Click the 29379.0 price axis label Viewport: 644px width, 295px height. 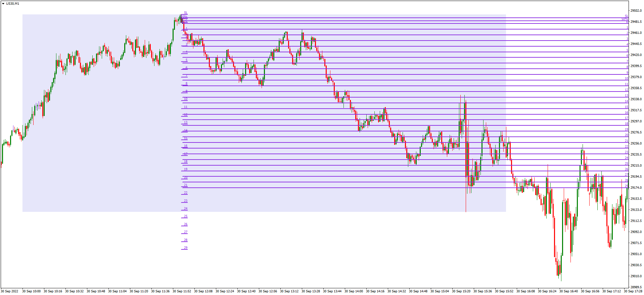point(636,77)
